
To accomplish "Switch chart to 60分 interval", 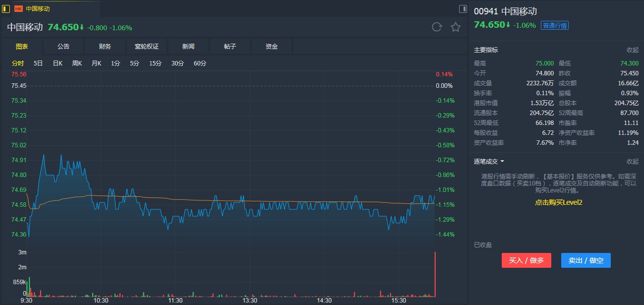I will [200, 63].
